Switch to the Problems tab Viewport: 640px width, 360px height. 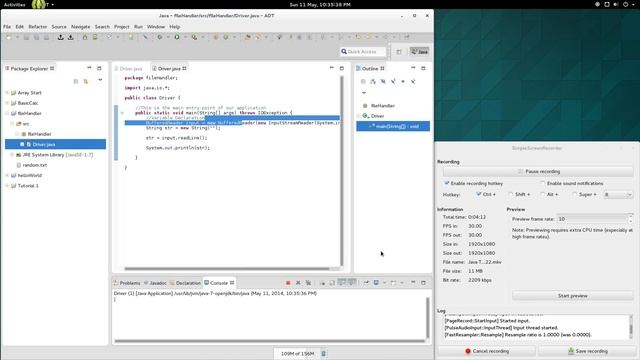127,283
